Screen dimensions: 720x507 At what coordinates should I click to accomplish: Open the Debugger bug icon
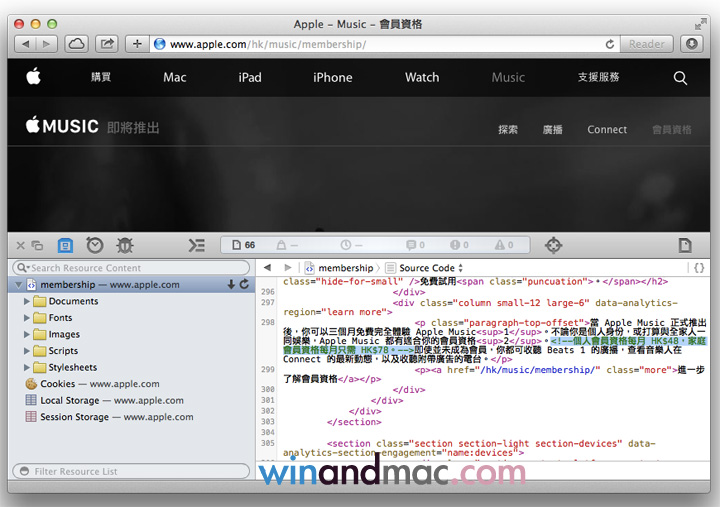(124, 245)
